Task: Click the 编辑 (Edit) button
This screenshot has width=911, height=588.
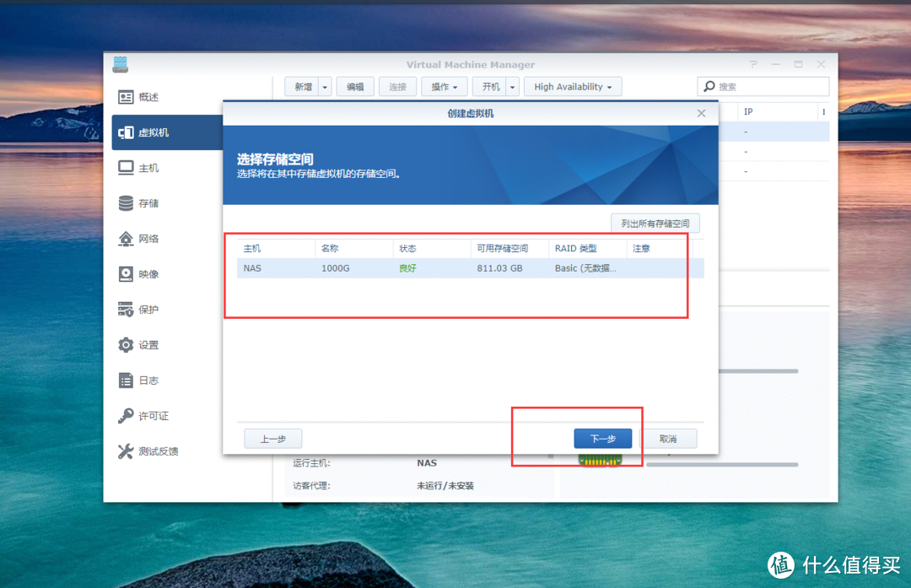Action: click(355, 87)
